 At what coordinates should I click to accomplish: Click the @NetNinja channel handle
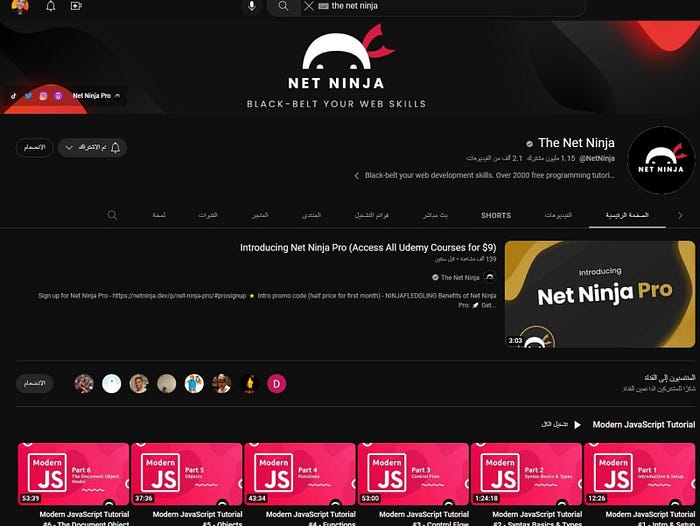pyautogui.click(x=597, y=159)
